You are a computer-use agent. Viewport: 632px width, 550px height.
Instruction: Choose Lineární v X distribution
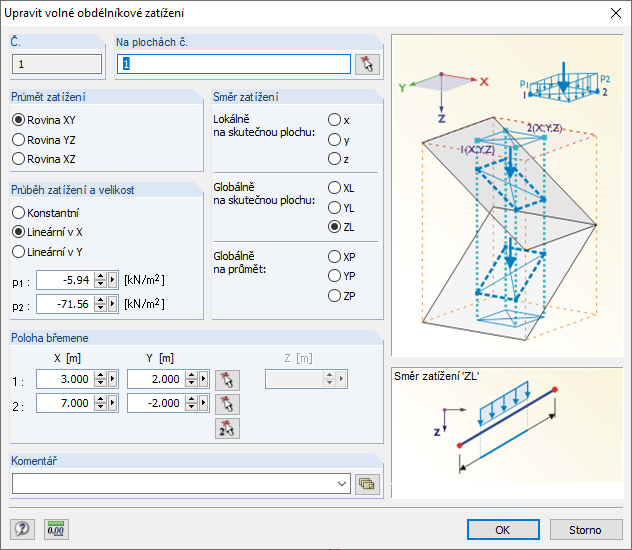[x=47, y=232]
